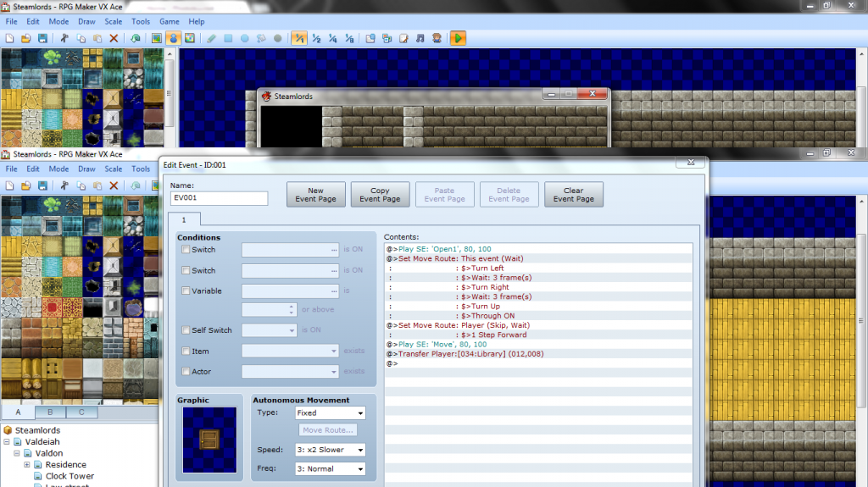Select the Steamlords root tree item
Viewport: 868px width, 487px height.
(x=37, y=430)
